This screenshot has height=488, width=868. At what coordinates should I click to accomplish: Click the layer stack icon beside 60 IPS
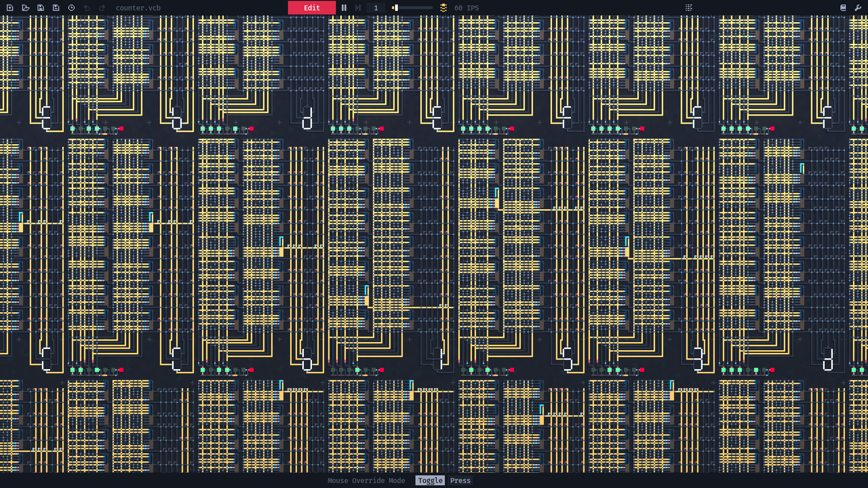pos(443,8)
